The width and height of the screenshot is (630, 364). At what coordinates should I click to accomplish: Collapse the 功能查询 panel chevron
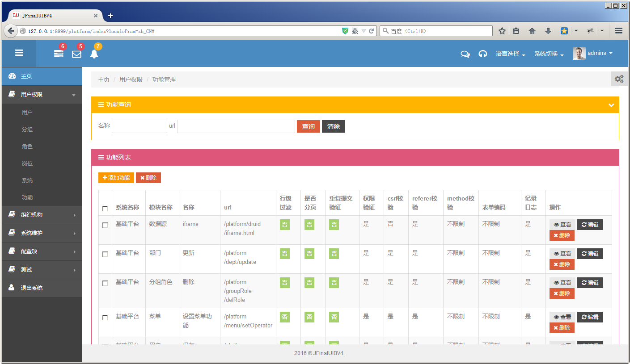(x=612, y=105)
